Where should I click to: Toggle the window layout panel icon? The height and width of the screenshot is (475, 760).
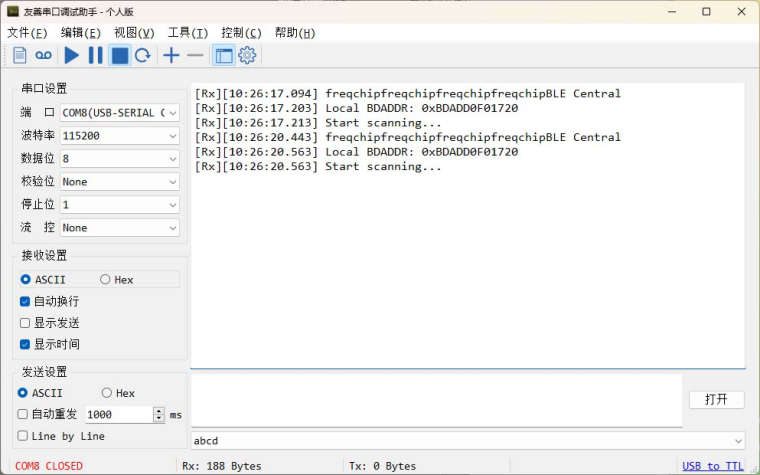223,56
